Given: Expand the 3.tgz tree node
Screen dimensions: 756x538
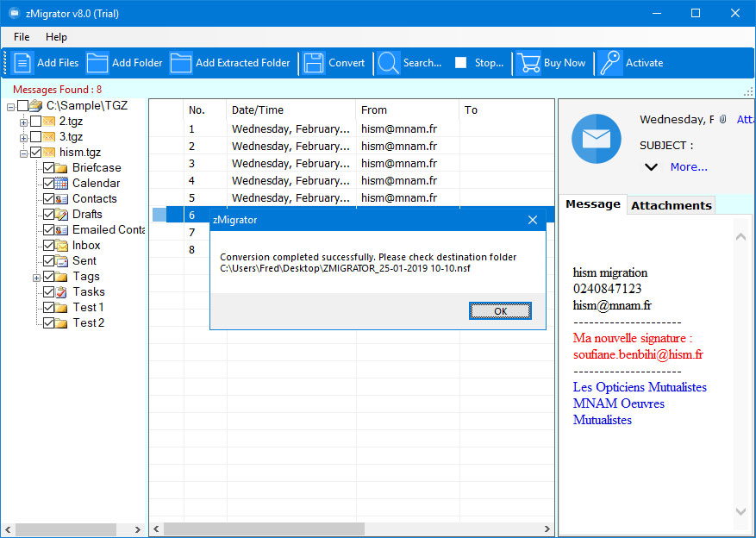Looking at the screenshot, I should coord(23,138).
